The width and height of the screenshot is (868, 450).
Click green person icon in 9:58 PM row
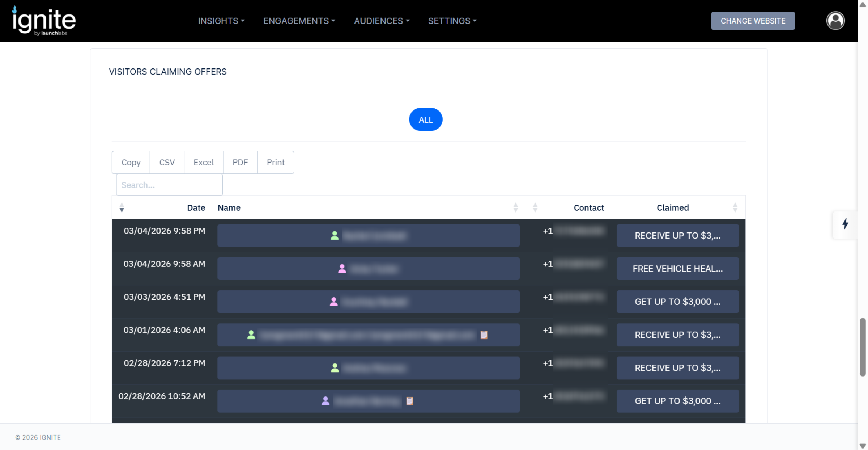pos(335,236)
